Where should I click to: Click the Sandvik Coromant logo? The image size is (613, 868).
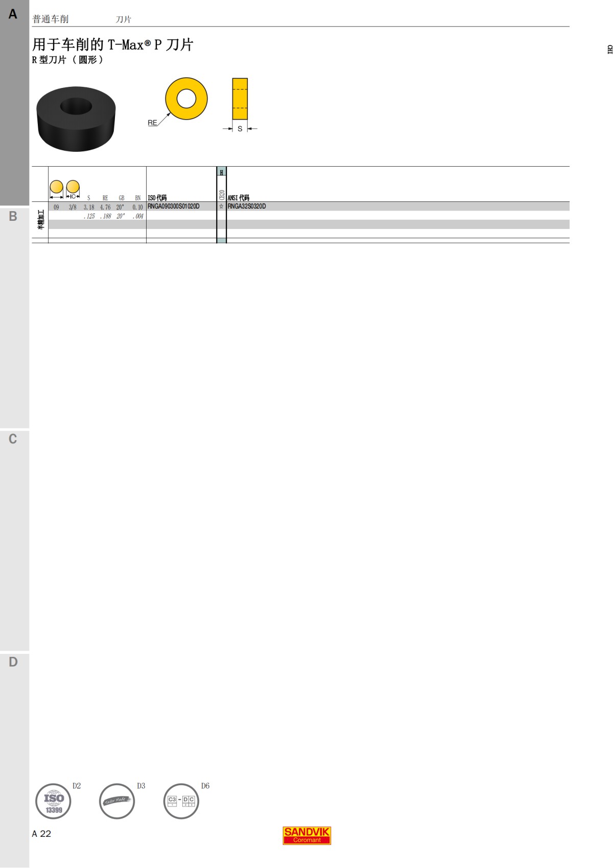pos(307,835)
